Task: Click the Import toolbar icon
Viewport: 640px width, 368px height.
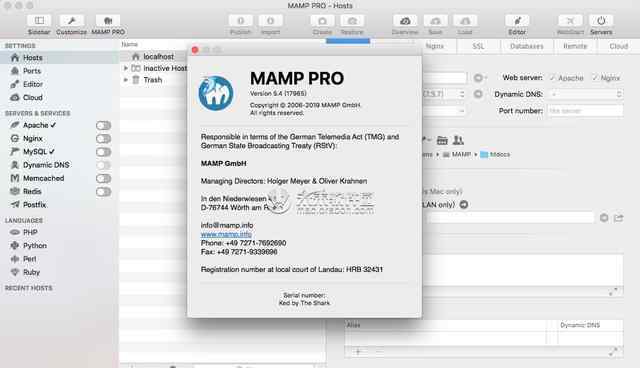Action: tap(270, 21)
